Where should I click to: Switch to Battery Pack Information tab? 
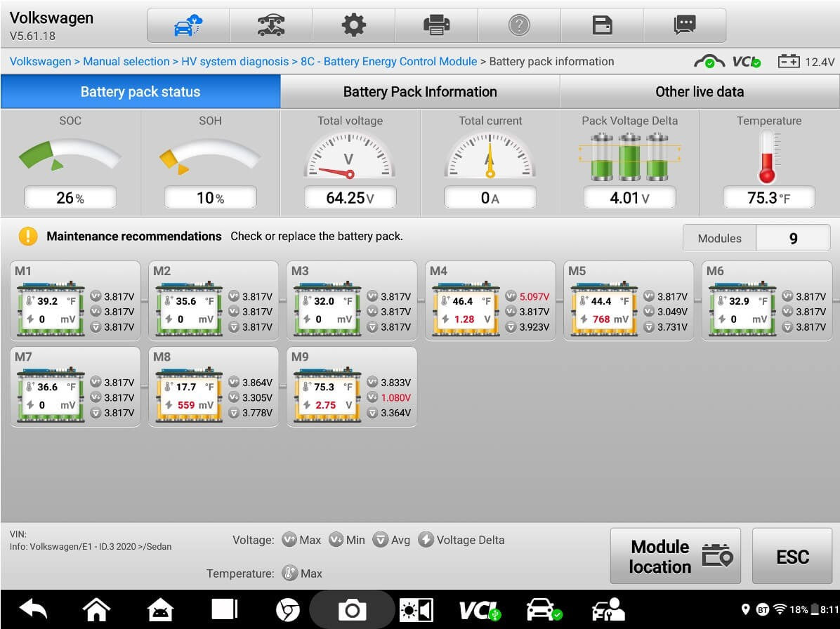pos(419,92)
